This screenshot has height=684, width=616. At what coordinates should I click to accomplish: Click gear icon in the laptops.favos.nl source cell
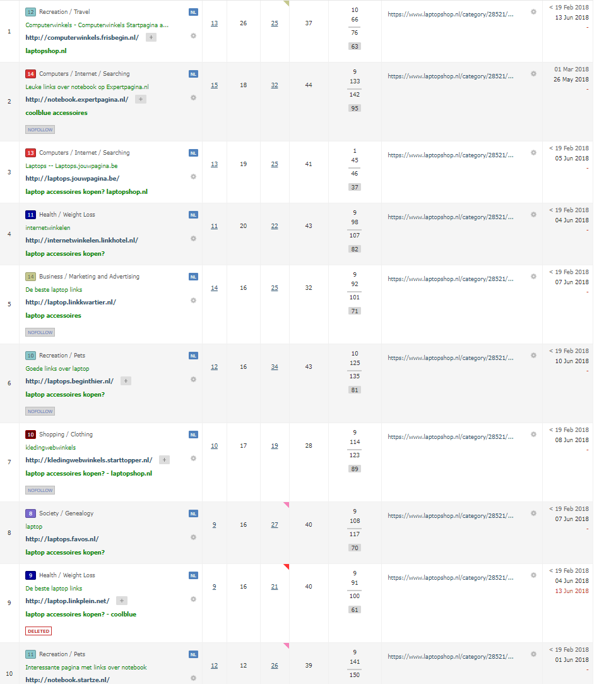[193, 537]
